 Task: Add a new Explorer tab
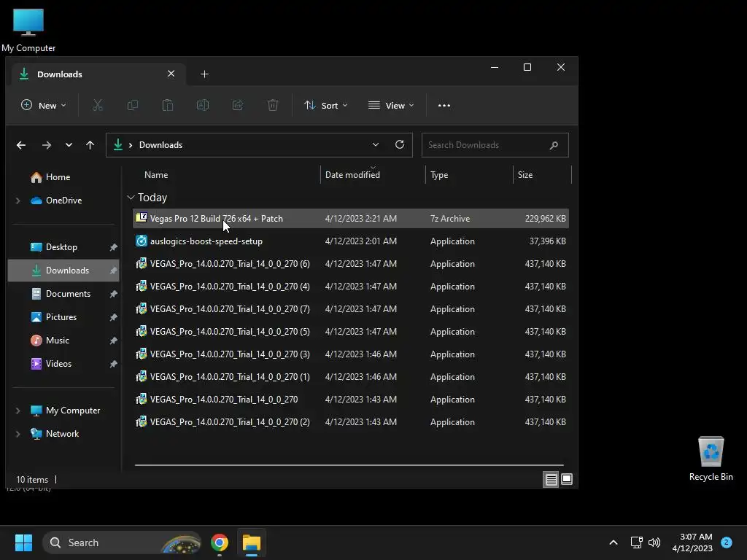[x=204, y=74]
